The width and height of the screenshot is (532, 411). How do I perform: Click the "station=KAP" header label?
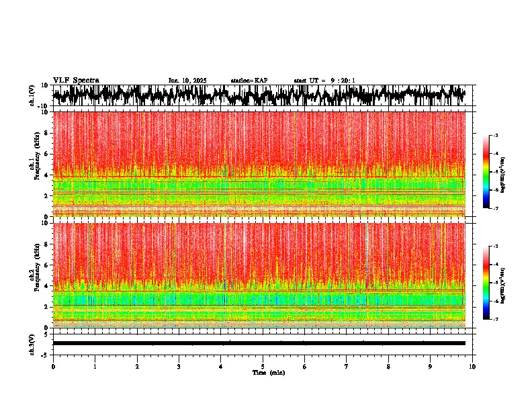coord(249,81)
